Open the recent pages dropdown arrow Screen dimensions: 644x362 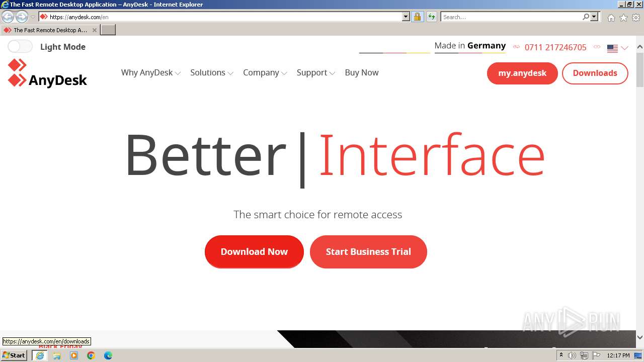click(33, 17)
